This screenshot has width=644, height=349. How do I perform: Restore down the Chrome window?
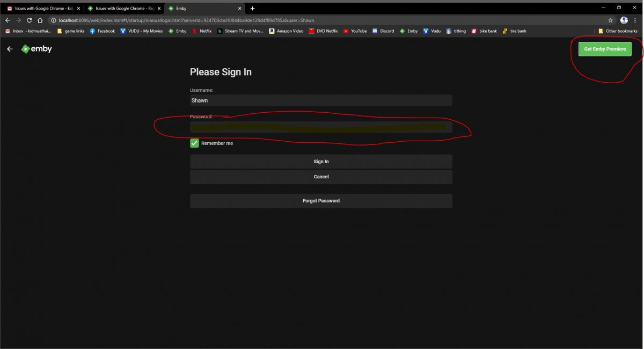(x=619, y=8)
